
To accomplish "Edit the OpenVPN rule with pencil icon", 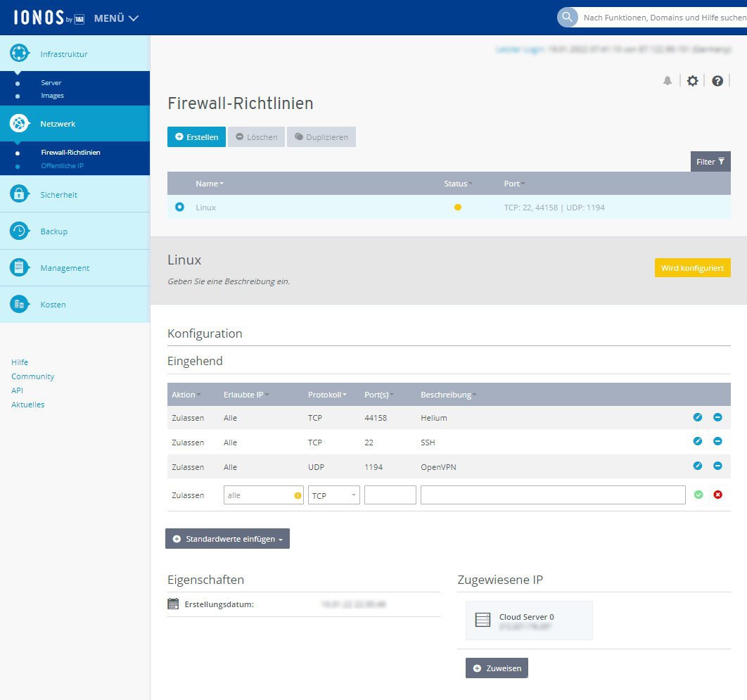I will pos(698,466).
